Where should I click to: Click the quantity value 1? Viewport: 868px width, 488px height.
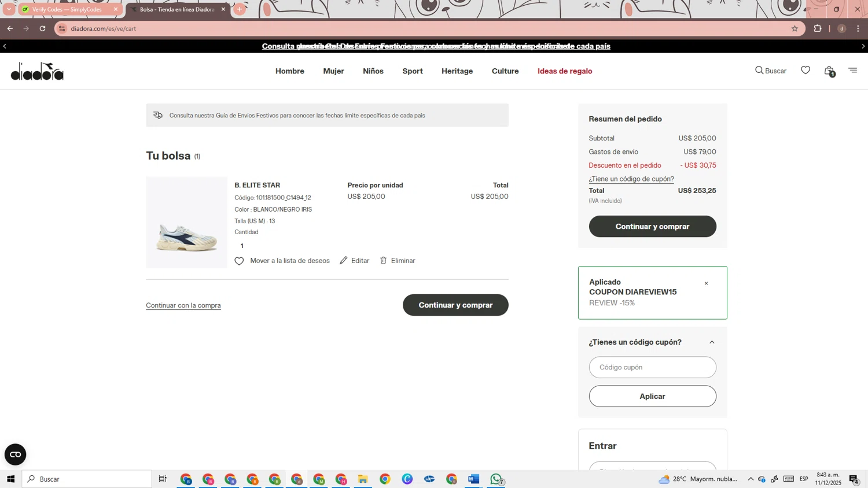click(x=242, y=246)
